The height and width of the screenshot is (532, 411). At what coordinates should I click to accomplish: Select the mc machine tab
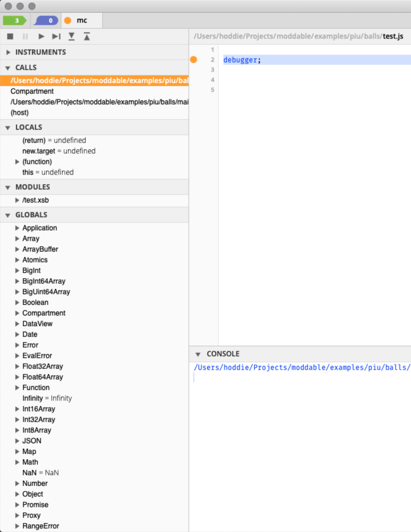[x=82, y=20]
